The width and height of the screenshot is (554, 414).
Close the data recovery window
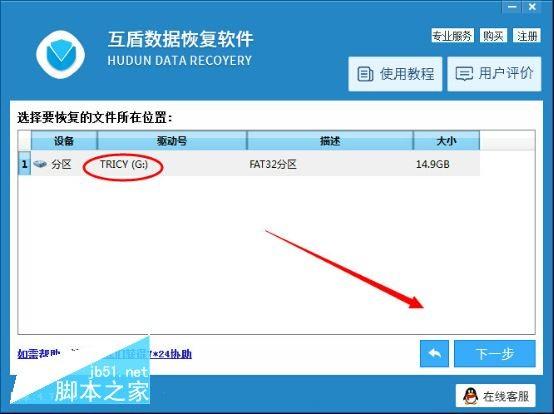point(532,7)
